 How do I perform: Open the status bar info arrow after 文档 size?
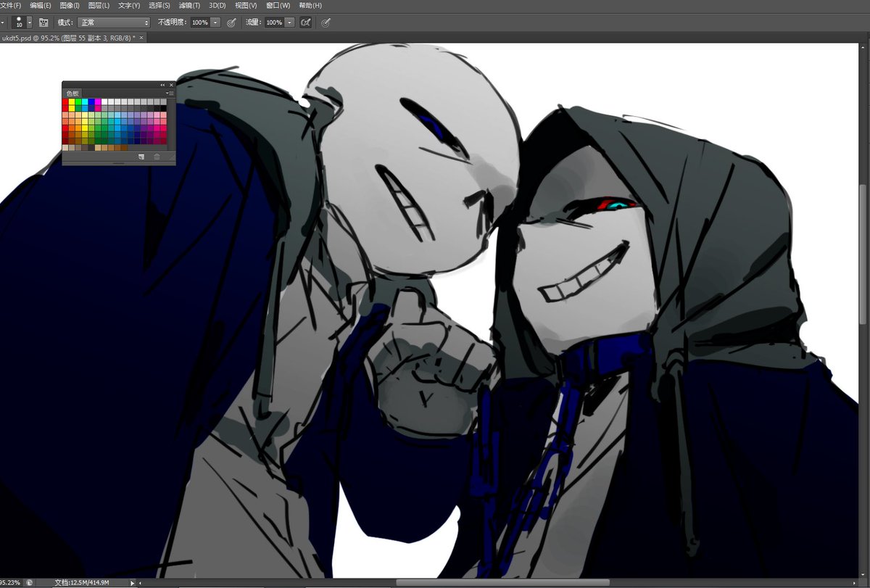point(132,582)
